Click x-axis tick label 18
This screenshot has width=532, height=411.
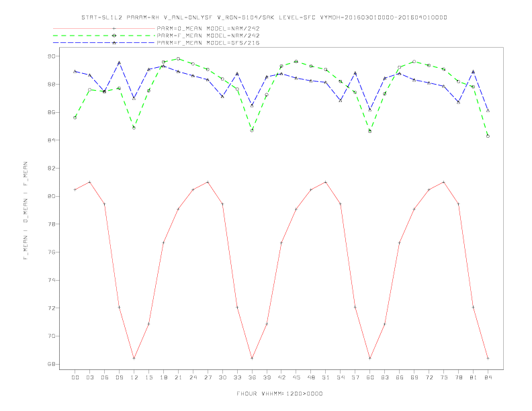163,377
